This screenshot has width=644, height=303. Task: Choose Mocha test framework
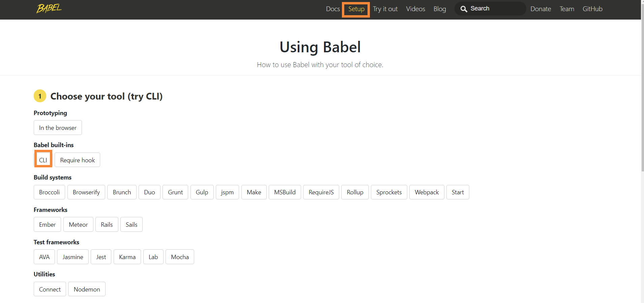pos(180,257)
